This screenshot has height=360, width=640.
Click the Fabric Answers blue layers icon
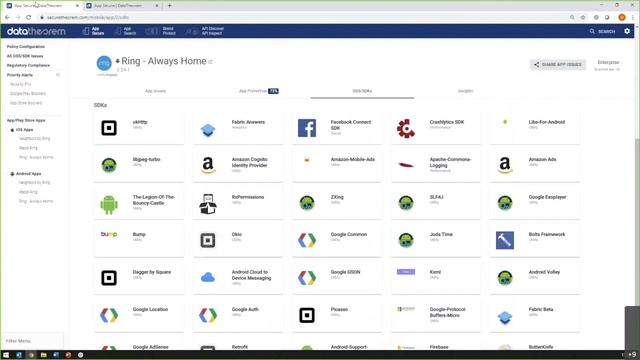tap(208, 130)
